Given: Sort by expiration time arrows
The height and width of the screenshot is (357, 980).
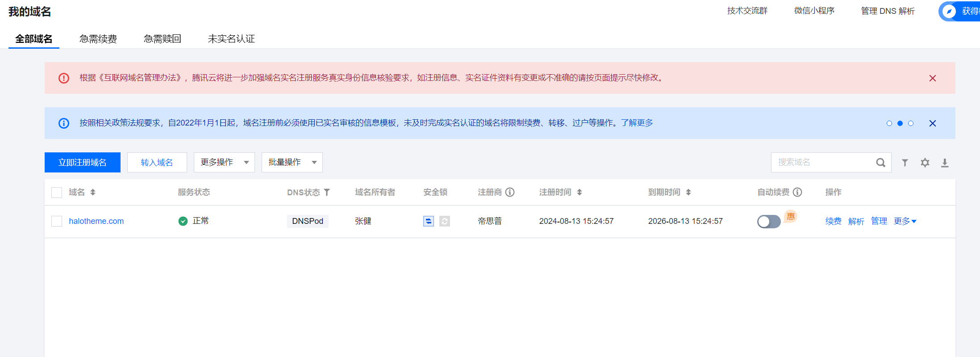Looking at the screenshot, I should pos(688,192).
